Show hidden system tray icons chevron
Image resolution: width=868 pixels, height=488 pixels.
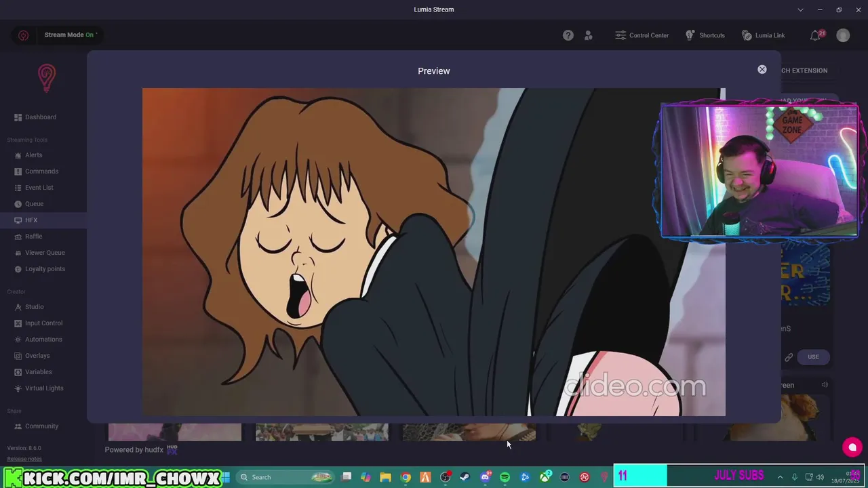pyautogui.click(x=780, y=477)
